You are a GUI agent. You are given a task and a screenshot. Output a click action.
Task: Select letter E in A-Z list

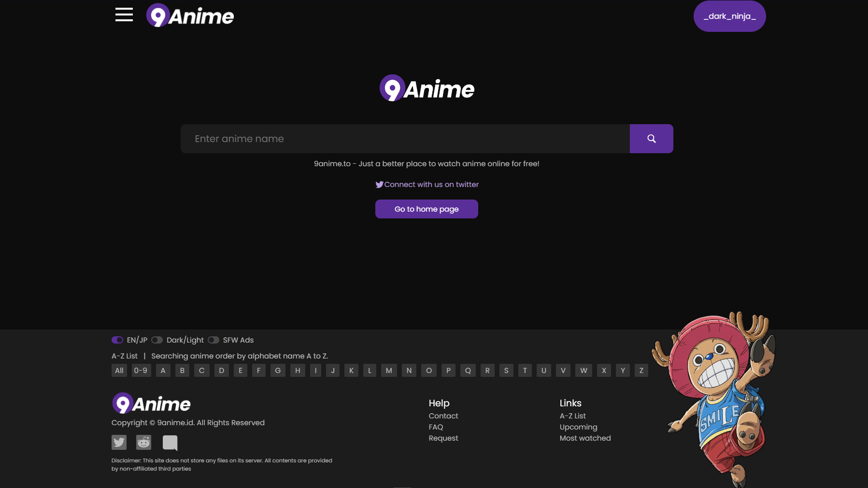tap(241, 371)
